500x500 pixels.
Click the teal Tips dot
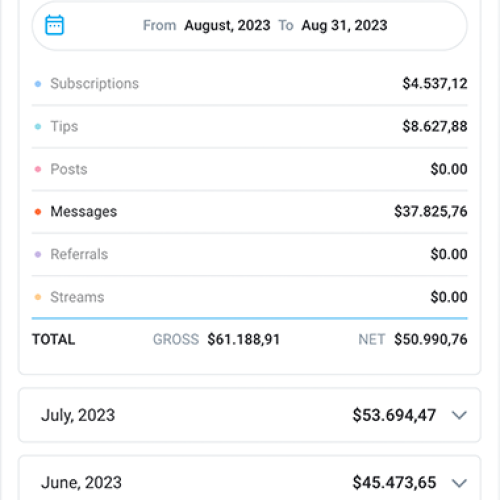38,126
